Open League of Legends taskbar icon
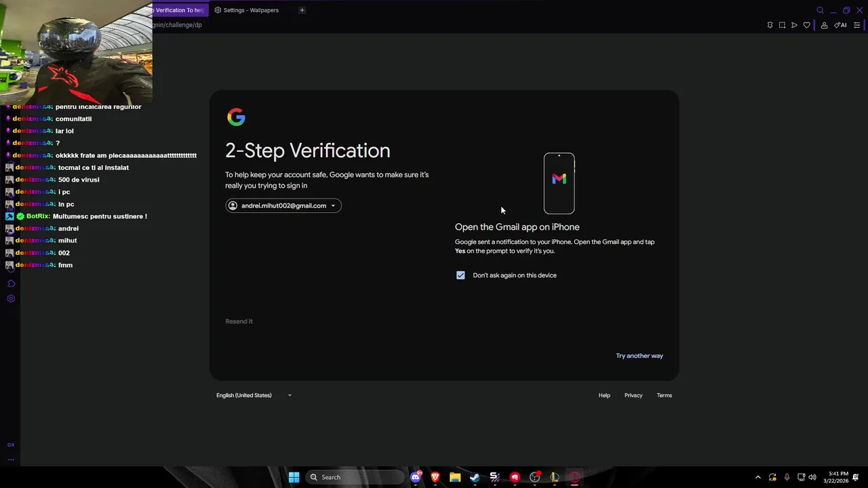868x488 pixels. click(x=555, y=477)
